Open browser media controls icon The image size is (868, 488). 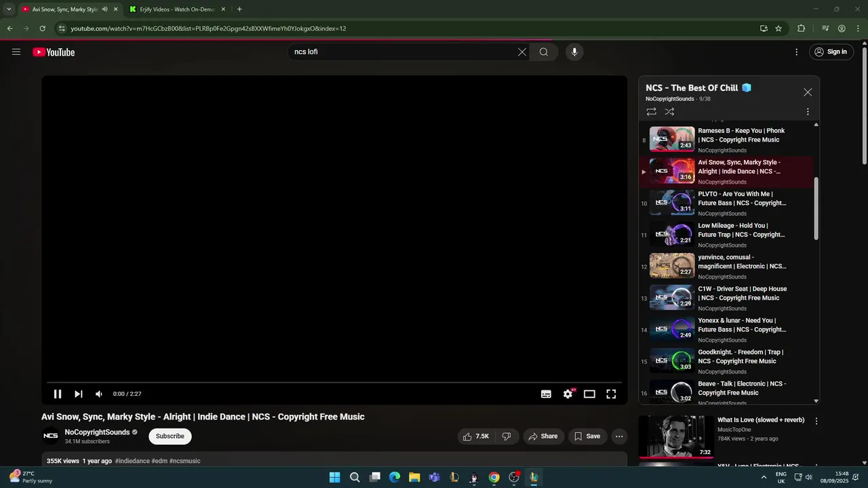[825, 28]
